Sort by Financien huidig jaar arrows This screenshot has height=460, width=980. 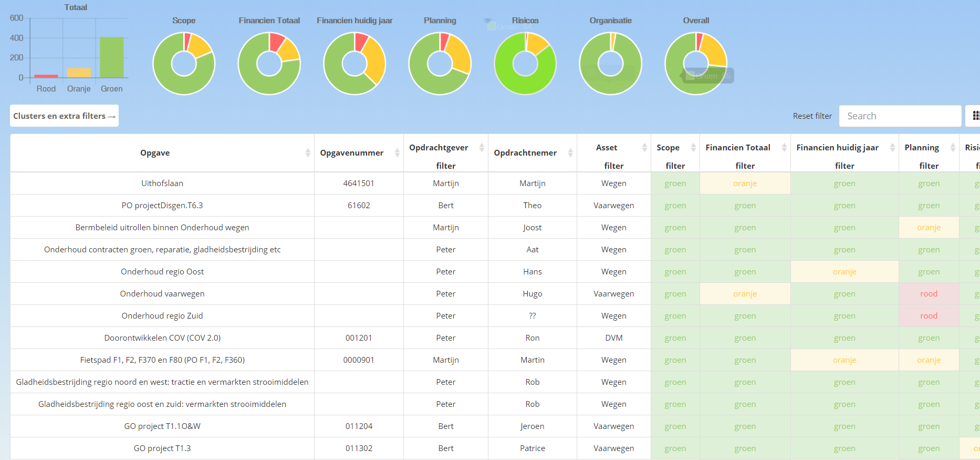892,148
